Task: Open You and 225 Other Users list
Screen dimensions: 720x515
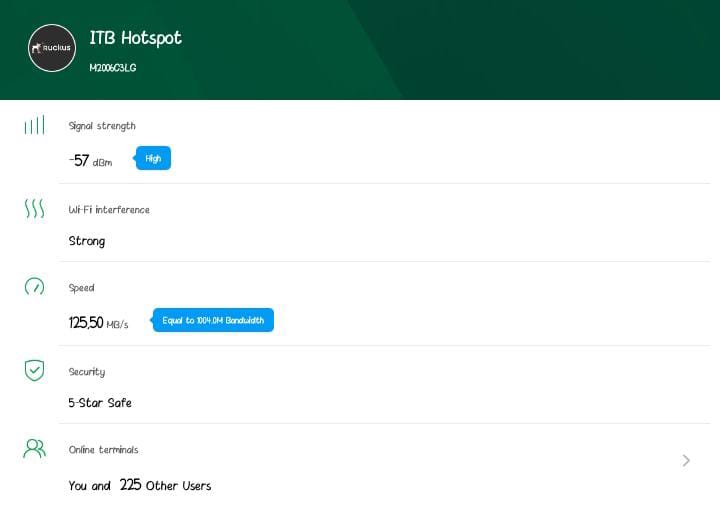Action: pyautogui.click(x=139, y=485)
